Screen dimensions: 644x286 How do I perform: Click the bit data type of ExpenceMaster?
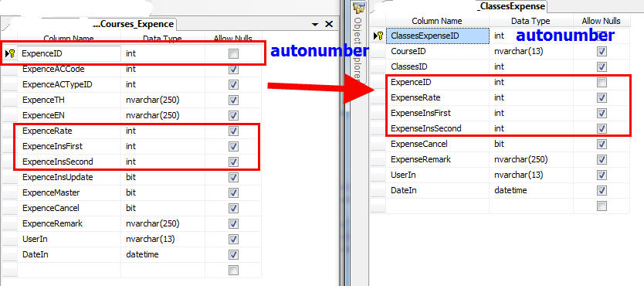coord(130,192)
